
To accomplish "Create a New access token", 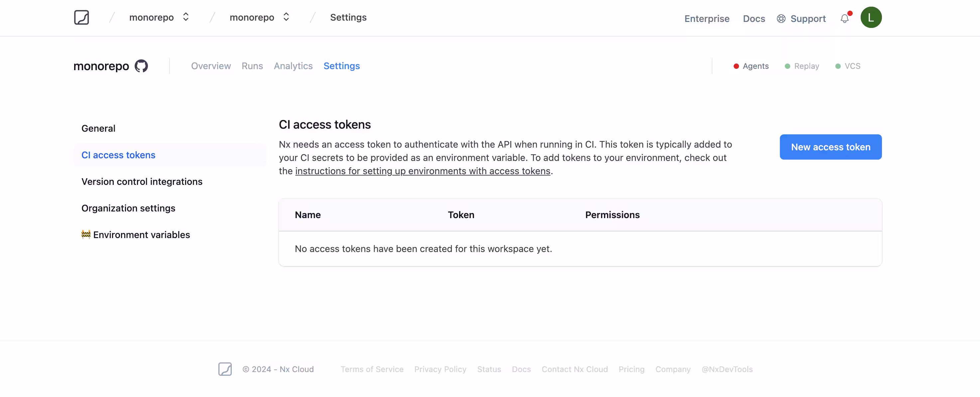I will pyautogui.click(x=830, y=147).
